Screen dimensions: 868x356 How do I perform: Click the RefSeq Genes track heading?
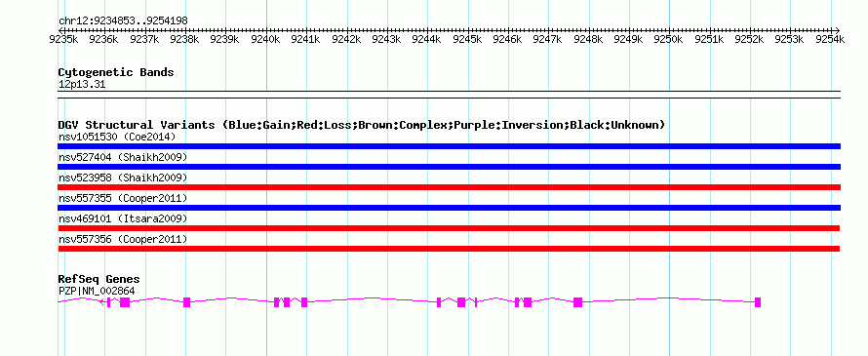coord(99,279)
